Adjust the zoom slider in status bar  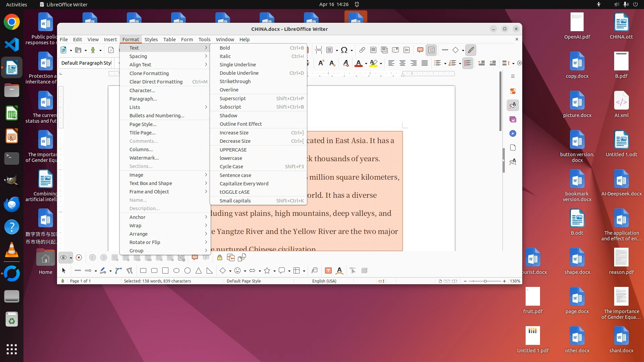tap(485, 281)
